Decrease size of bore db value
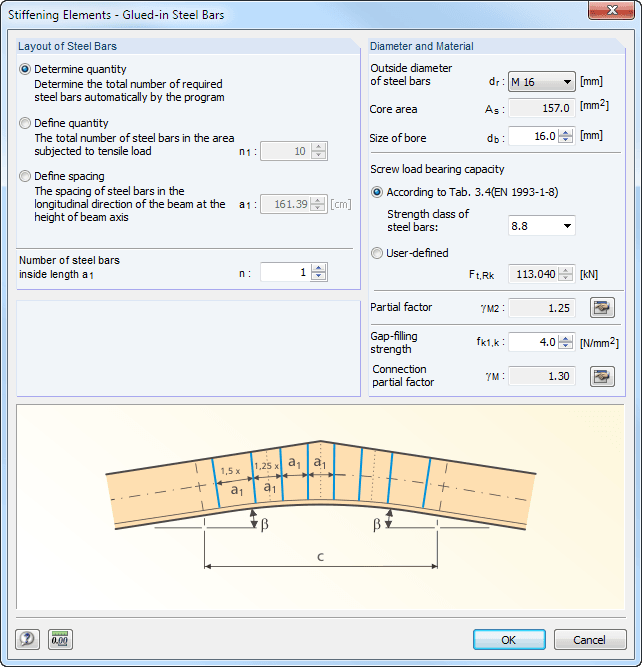 [x=565, y=140]
